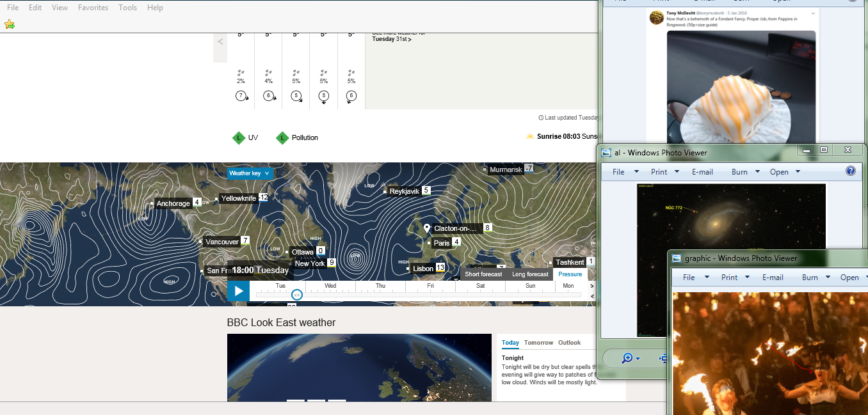Click 'al' Photo Viewer title bar icon
The image size is (868, 415).
[x=606, y=152]
